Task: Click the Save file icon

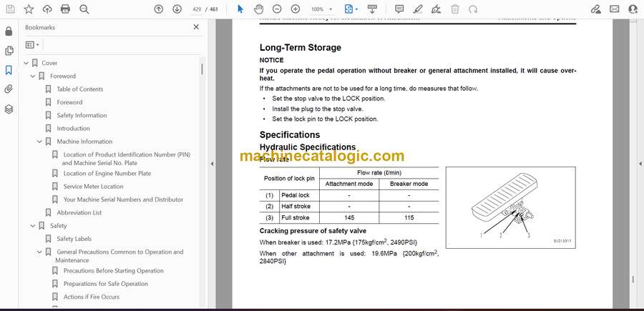Action: [x=10, y=9]
